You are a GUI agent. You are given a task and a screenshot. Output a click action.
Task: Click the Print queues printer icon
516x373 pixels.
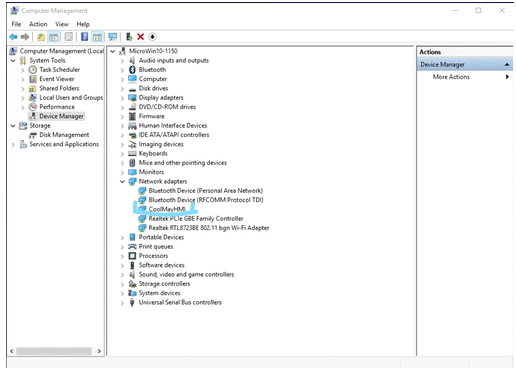(x=132, y=247)
